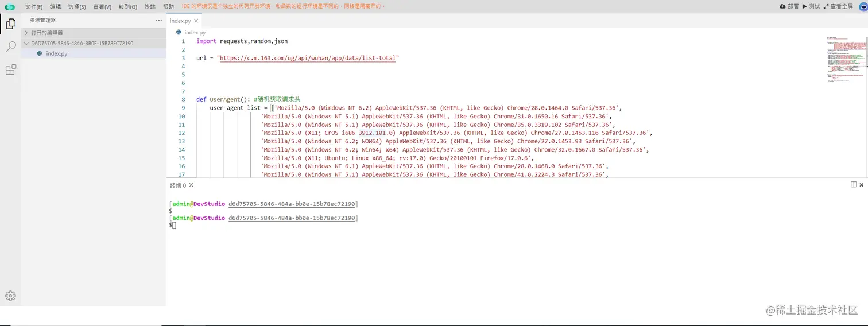Click the index.py breadcrumb label
Image resolution: width=868 pixels, height=326 pixels.
coord(195,33)
